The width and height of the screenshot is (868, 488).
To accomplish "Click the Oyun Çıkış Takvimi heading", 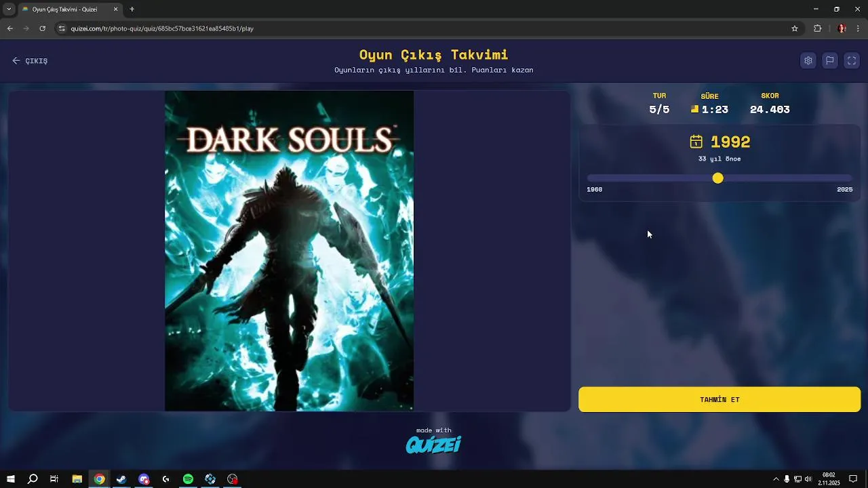I will point(434,55).
